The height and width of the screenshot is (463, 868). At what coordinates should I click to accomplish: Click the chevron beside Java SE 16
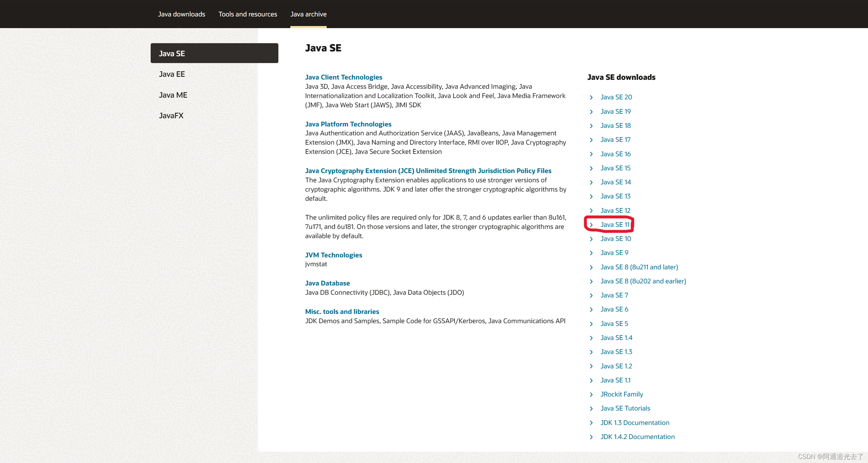coord(591,154)
